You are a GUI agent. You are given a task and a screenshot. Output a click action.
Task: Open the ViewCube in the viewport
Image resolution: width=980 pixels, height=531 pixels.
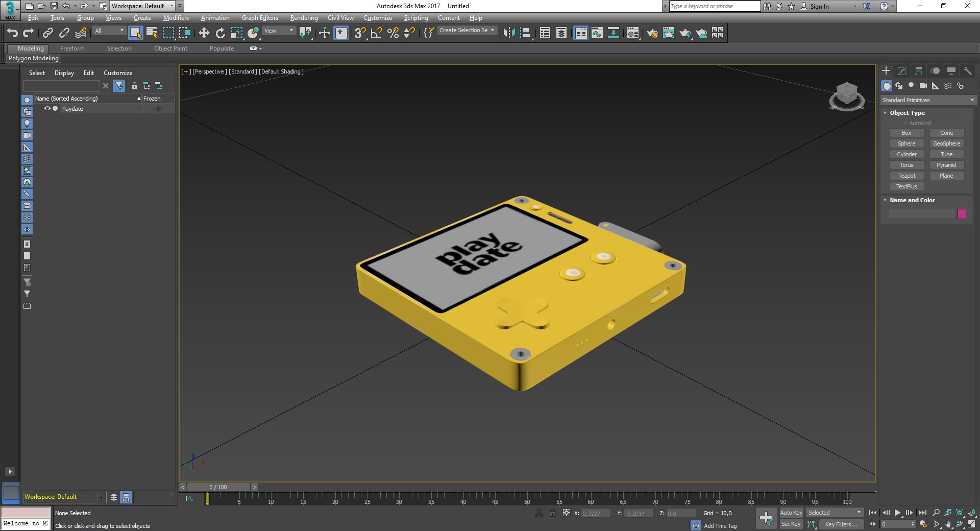pyautogui.click(x=847, y=96)
